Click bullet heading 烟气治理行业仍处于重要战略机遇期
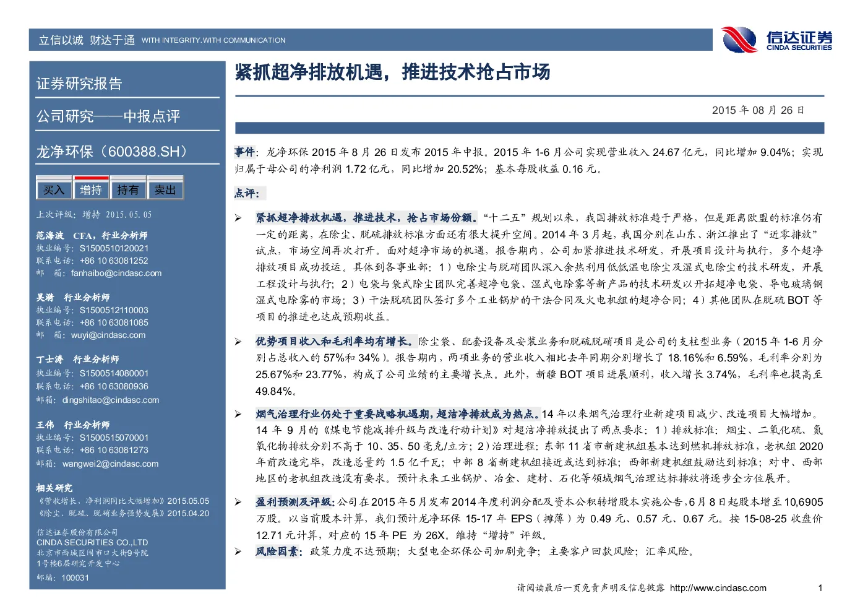Screen dimensions: 868x614 pos(398,414)
